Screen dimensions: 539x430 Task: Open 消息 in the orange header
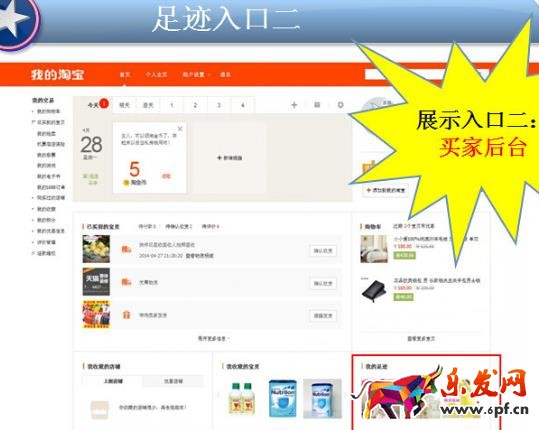pos(225,75)
